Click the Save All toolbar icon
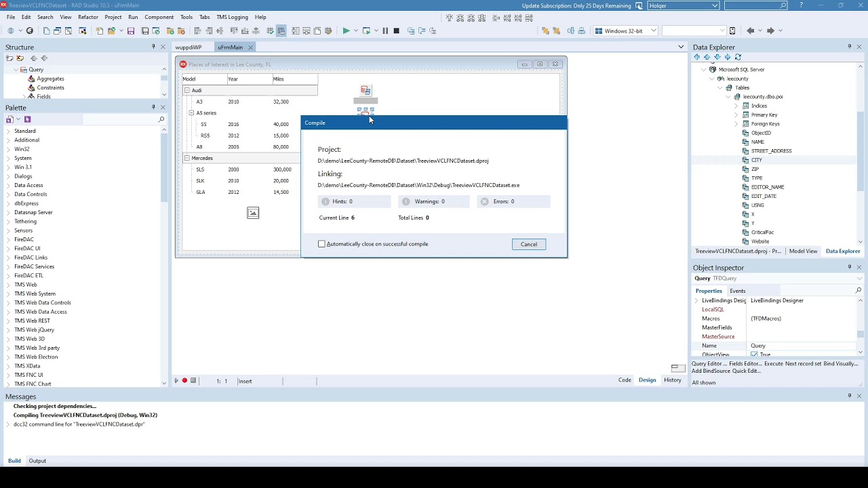This screenshot has width=868, height=488. (x=144, y=30)
